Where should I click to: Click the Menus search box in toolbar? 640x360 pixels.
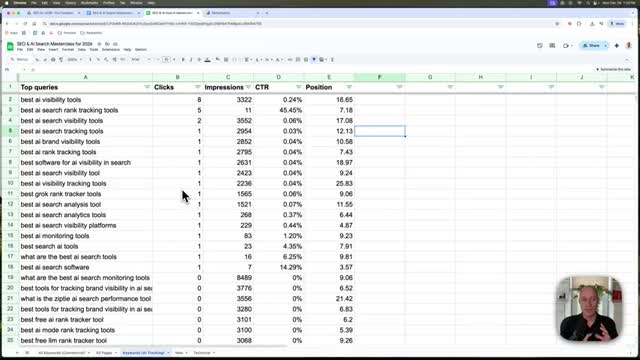[x=20, y=60]
